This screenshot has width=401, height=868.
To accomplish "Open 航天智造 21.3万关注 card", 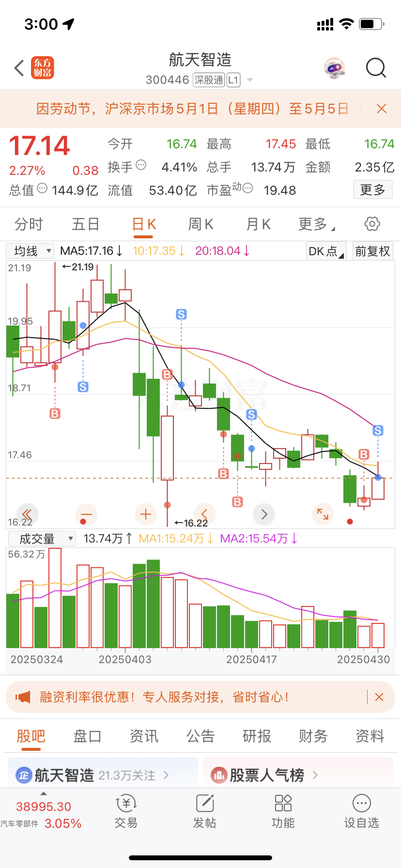I will (103, 774).
